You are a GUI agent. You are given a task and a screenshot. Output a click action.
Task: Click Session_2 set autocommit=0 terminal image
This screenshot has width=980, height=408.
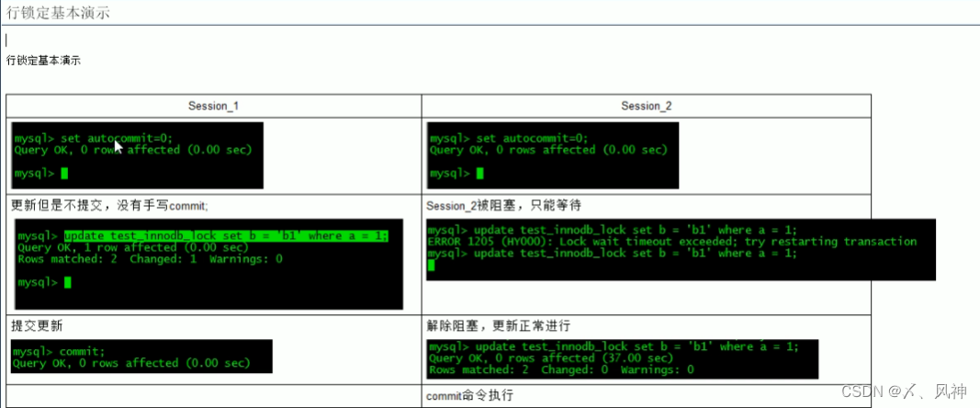click(553, 155)
